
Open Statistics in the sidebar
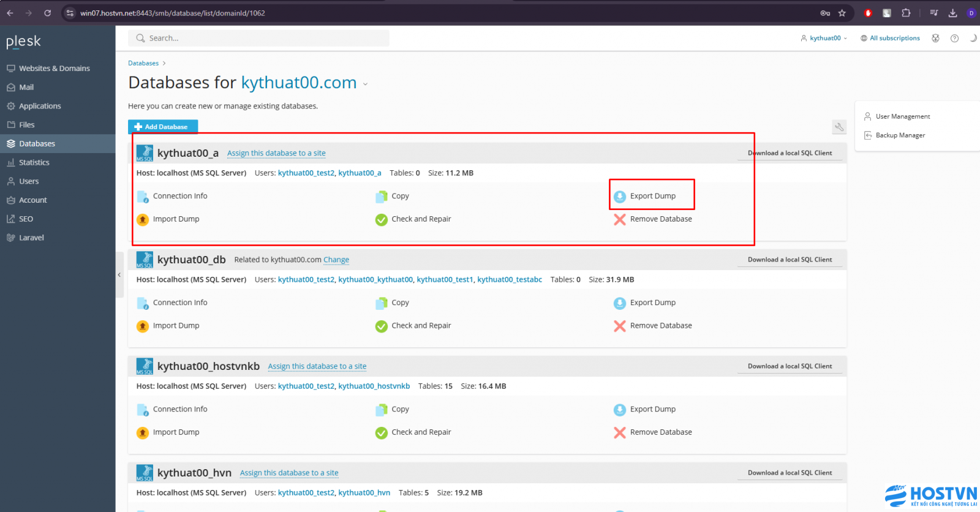click(x=58, y=162)
